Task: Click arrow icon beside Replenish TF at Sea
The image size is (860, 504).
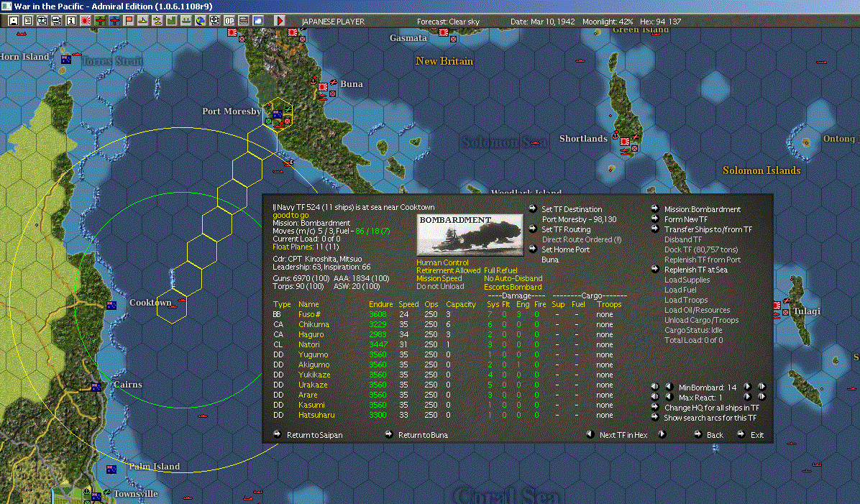Action: [x=655, y=269]
